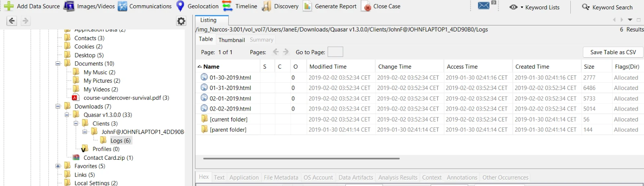Screen dimensions: 644x186
Task: Open the Annotations tab
Action: coord(462,178)
